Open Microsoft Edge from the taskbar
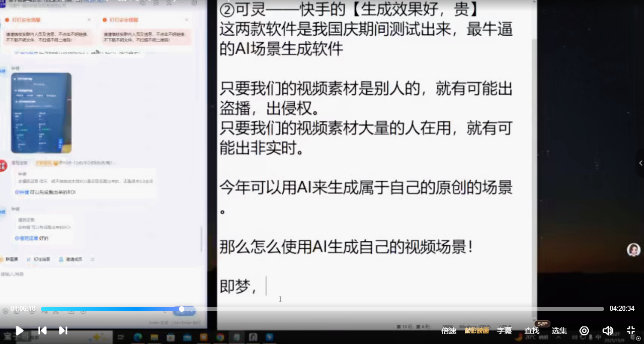The height and width of the screenshot is (344, 644). point(137,337)
